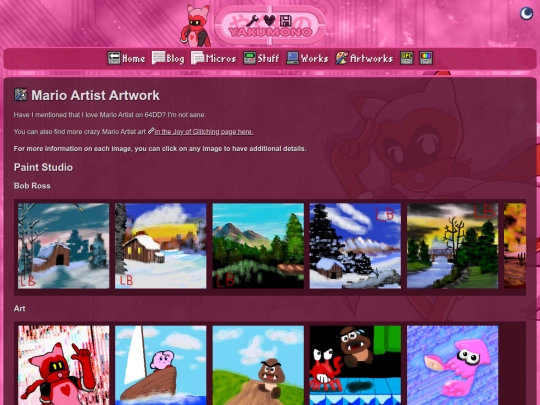Open the green mountain forest painting
Image resolution: width=540 pixels, height=405 pixels.
pos(258,246)
